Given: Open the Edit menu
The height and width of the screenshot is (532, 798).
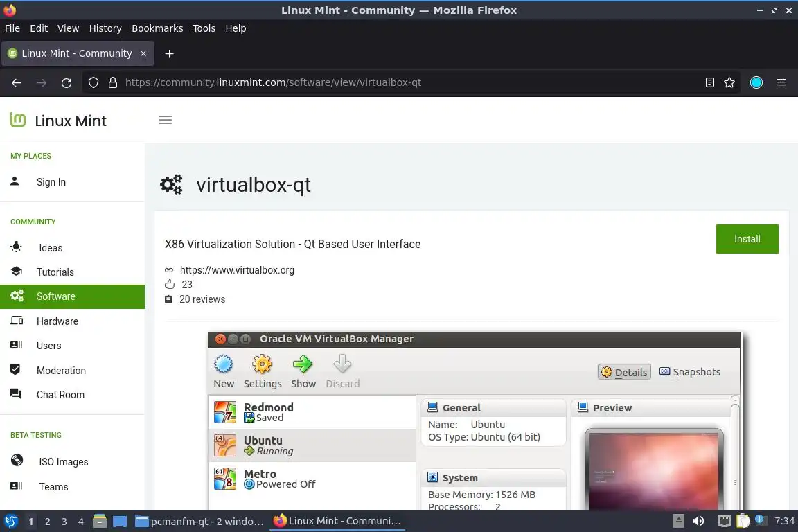Looking at the screenshot, I should point(39,28).
